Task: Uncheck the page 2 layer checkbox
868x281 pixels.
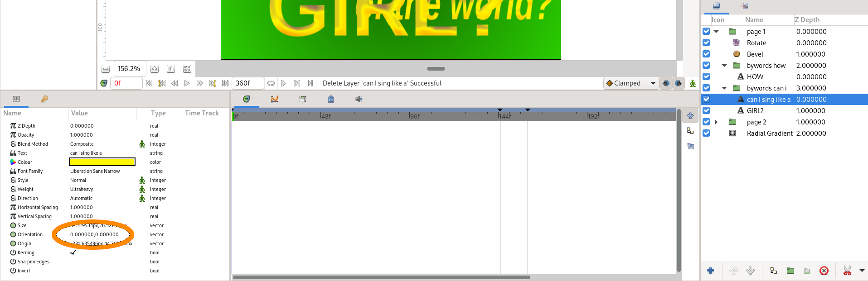Action: [x=706, y=122]
